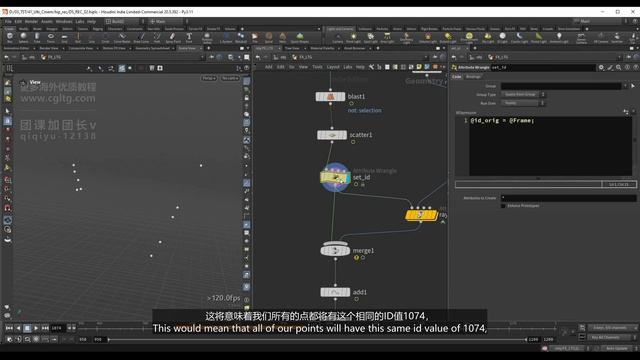Select the Torus shelf tool
Image resolution: width=640 pixels, height=360 pixels.
51,38
